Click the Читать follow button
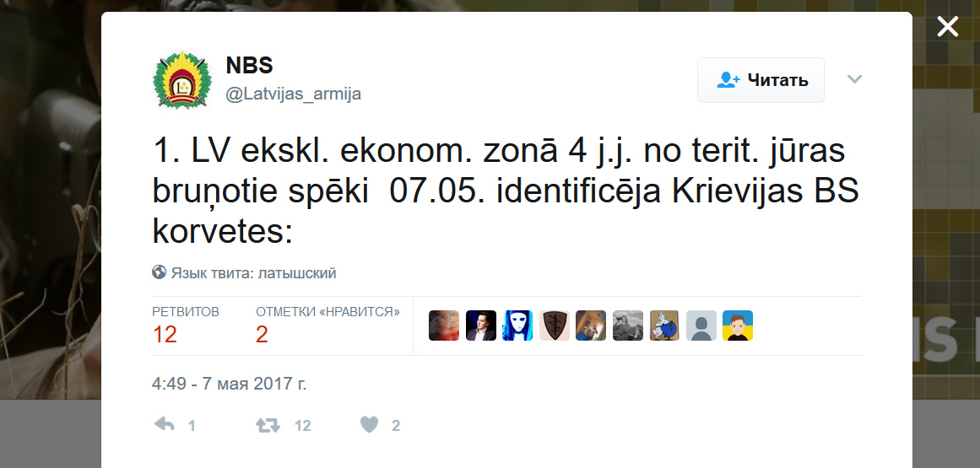The height and width of the screenshot is (468, 980). coord(761,80)
